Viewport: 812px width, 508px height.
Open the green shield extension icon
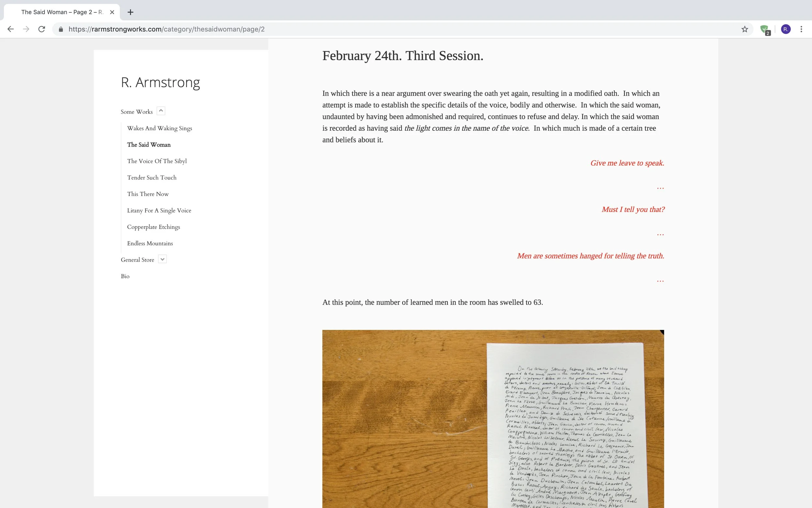pyautogui.click(x=764, y=29)
